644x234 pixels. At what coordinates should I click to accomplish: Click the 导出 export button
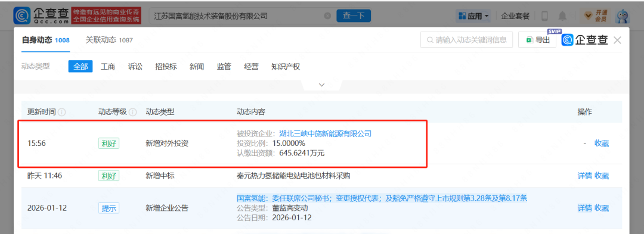tap(537, 40)
